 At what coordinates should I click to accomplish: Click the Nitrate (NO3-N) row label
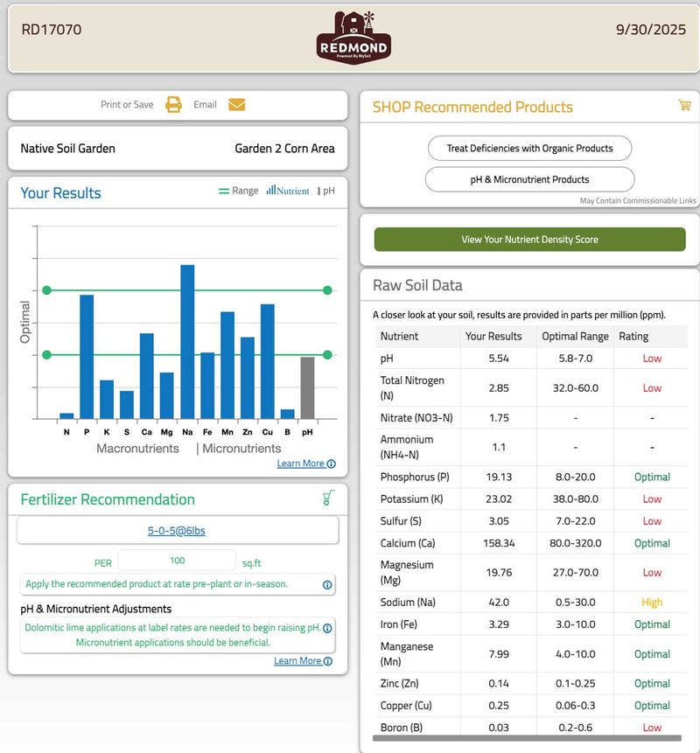tap(416, 418)
